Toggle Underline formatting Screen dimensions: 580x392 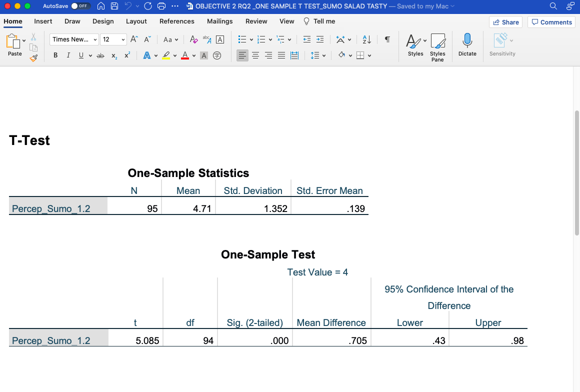click(x=81, y=55)
